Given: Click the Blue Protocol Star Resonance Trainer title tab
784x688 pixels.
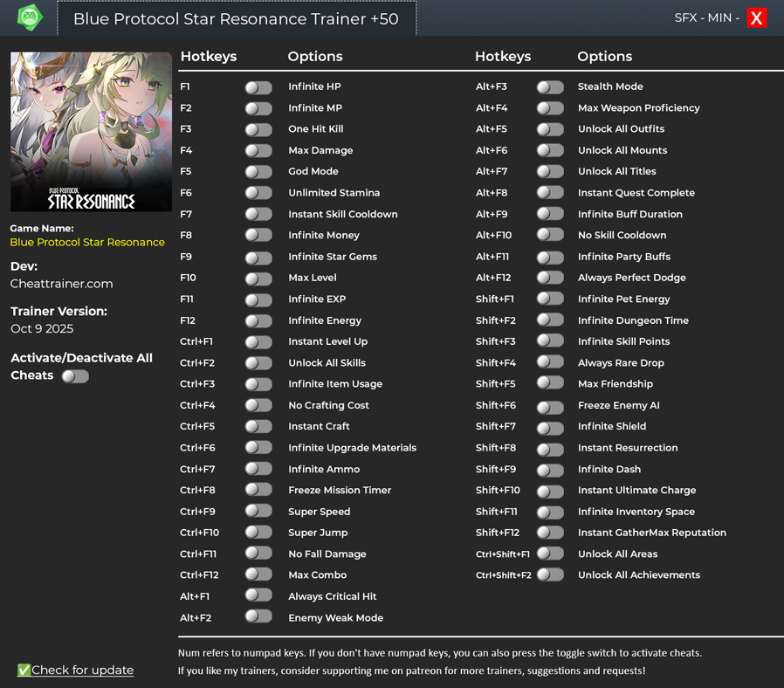Looking at the screenshot, I should pyautogui.click(x=236, y=18).
